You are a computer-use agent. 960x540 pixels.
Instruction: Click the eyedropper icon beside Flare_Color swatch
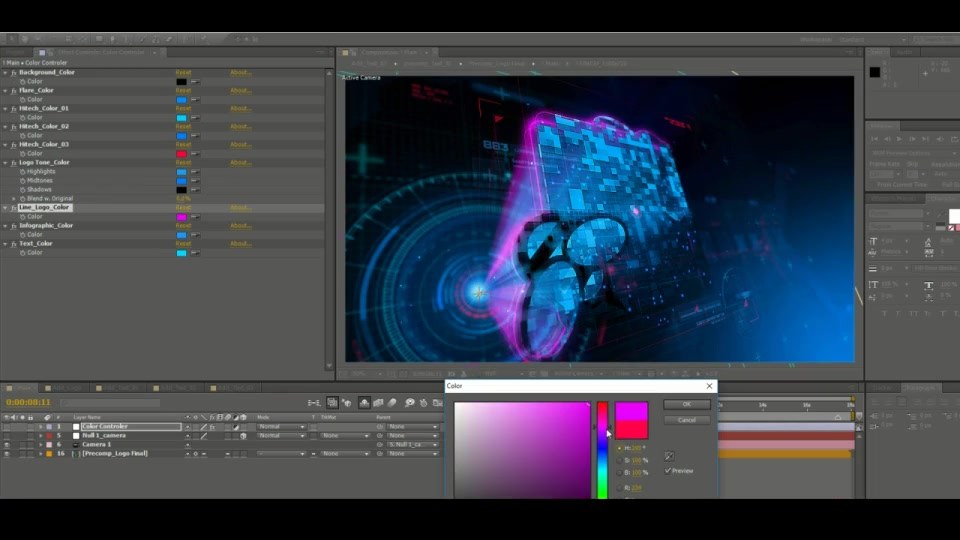pos(195,99)
